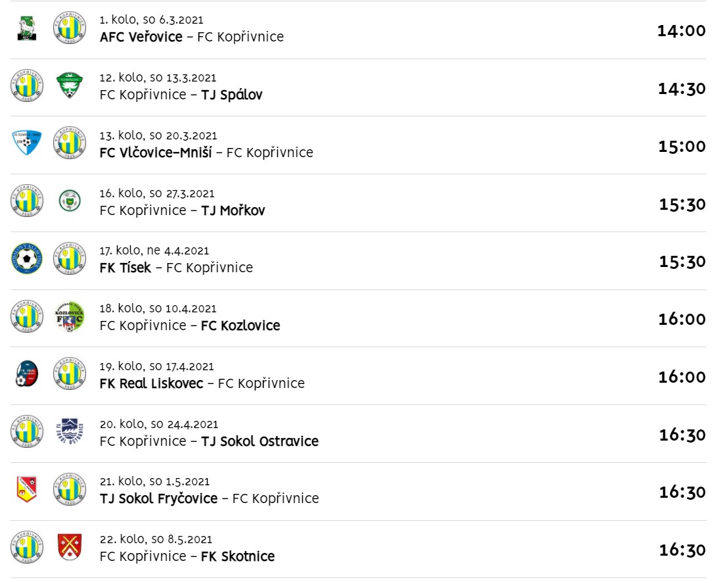
Task: Select the 15:00 match time
Action: (x=681, y=146)
